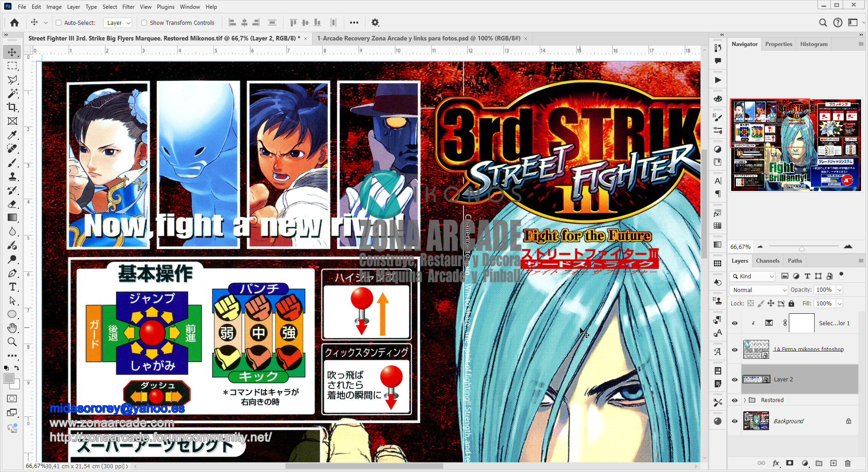Select the Eyedropper tool
This screenshot has width=868, height=472.
12,135
